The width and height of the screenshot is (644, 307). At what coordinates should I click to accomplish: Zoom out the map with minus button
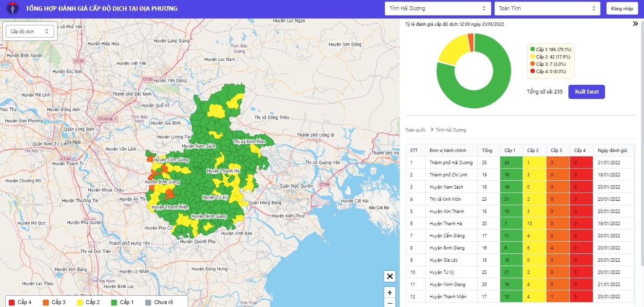pyautogui.click(x=390, y=304)
